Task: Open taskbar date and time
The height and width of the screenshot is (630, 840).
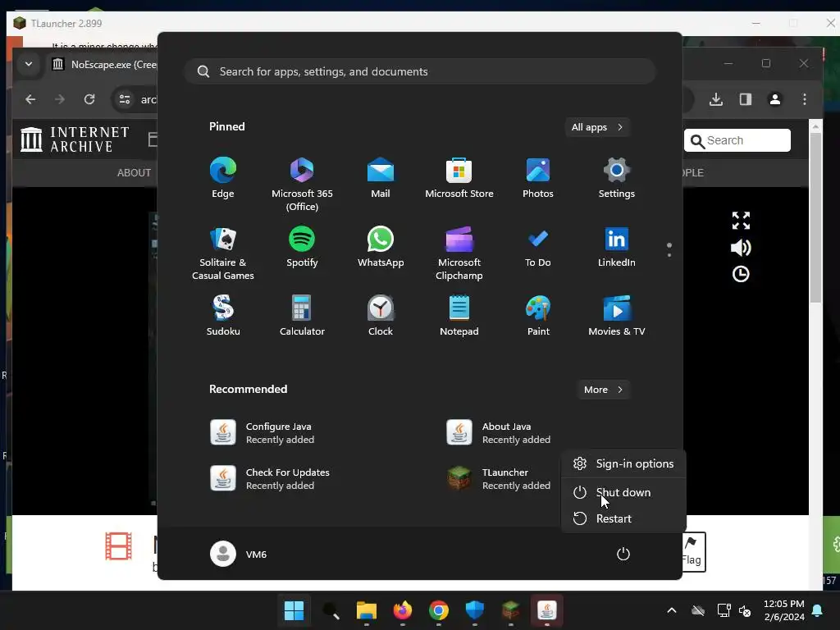Action: click(x=783, y=610)
